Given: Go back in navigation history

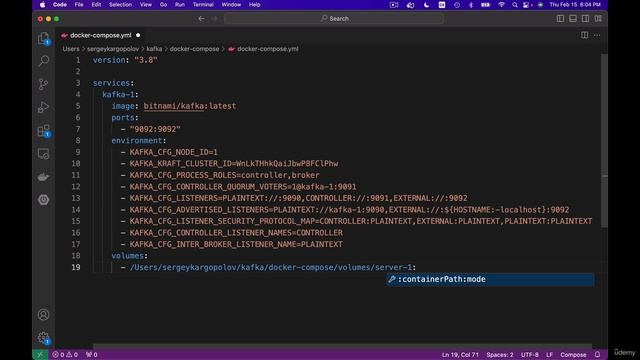Looking at the screenshot, I should pyautogui.click(x=201, y=18).
